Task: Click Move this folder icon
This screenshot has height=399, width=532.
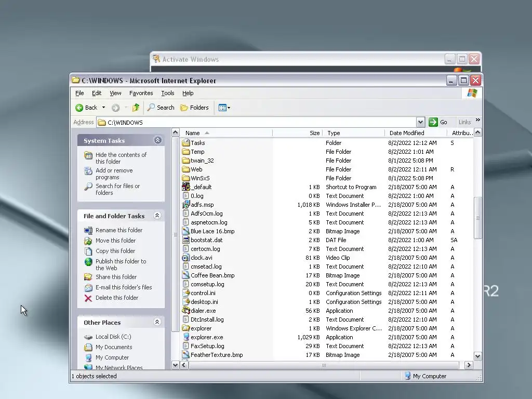Action: (88, 241)
